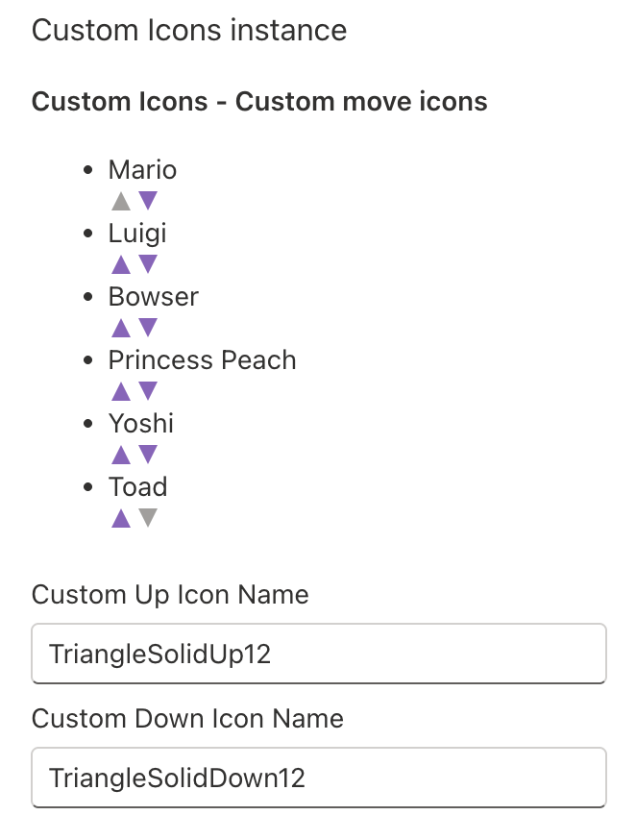Click Mario's move down arrow icon

pyautogui.click(x=148, y=201)
